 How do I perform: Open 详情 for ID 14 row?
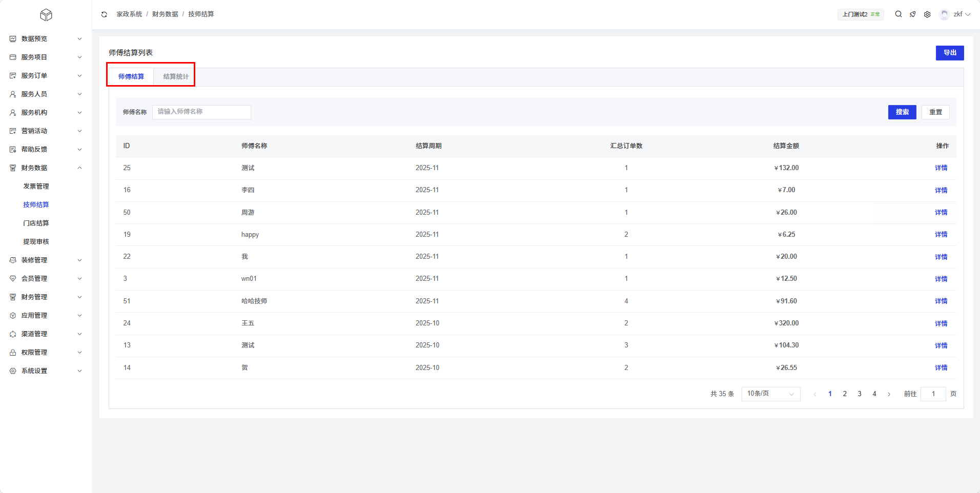941,368
